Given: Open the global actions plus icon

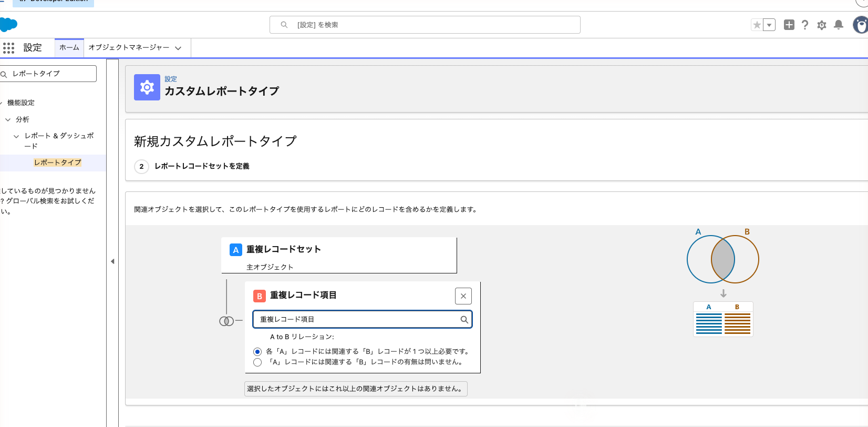Looking at the screenshot, I should coord(789,25).
